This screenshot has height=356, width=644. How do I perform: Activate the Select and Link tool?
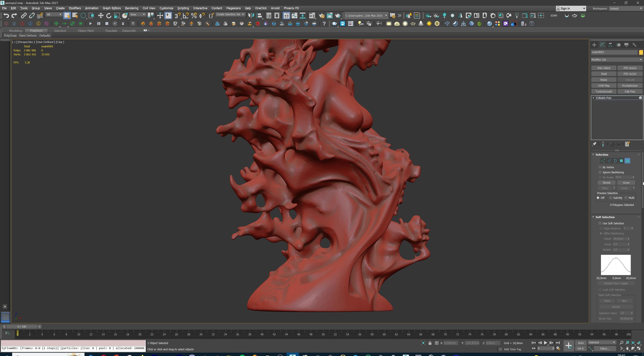[x=23, y=15]
